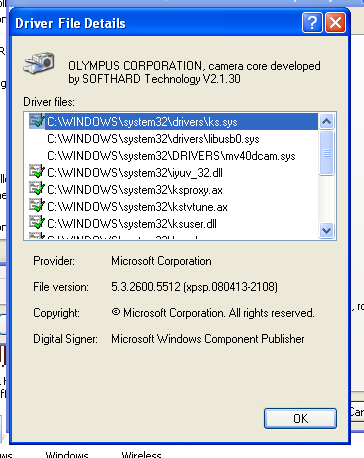Click the Help question mark button
Viewport: 364px width, 458px height.
click(x=312, y=23)
